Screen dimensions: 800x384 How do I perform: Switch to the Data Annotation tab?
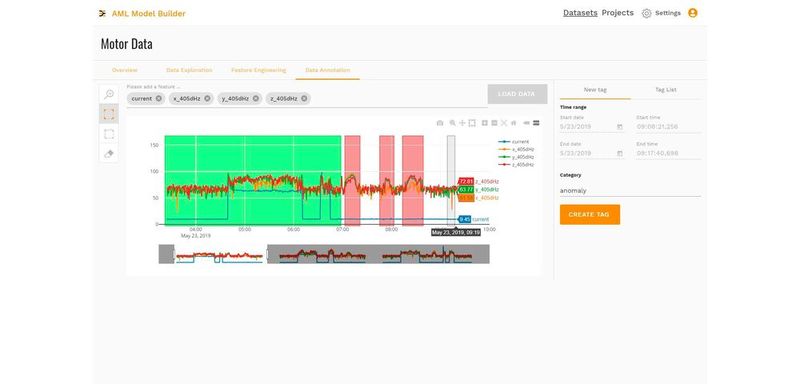pyautogui.click(x=328, y=70)
